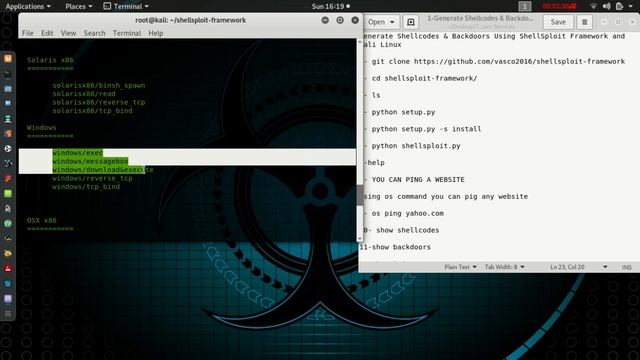Click the terminal scrollbar thumb
This screenshot has height=360, width=640.
point(360,195)
